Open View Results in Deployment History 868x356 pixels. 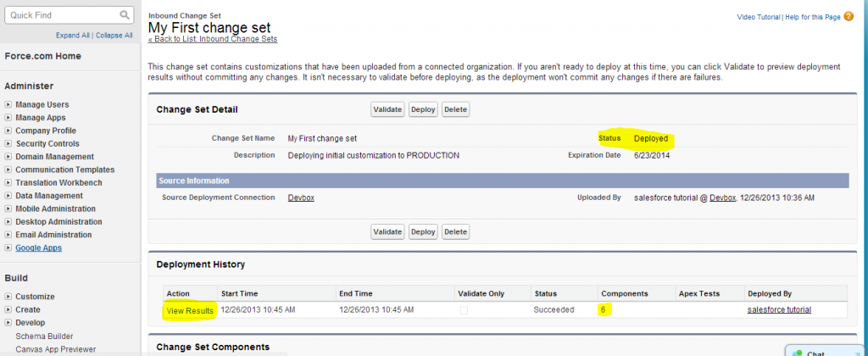point(190,310)
